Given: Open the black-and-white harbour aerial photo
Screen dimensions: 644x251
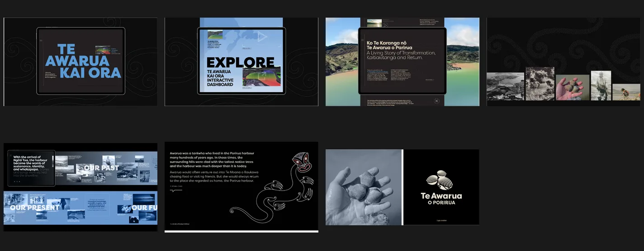Looking at the screenshot, I should pyautogui.click(x=505, y=86).
